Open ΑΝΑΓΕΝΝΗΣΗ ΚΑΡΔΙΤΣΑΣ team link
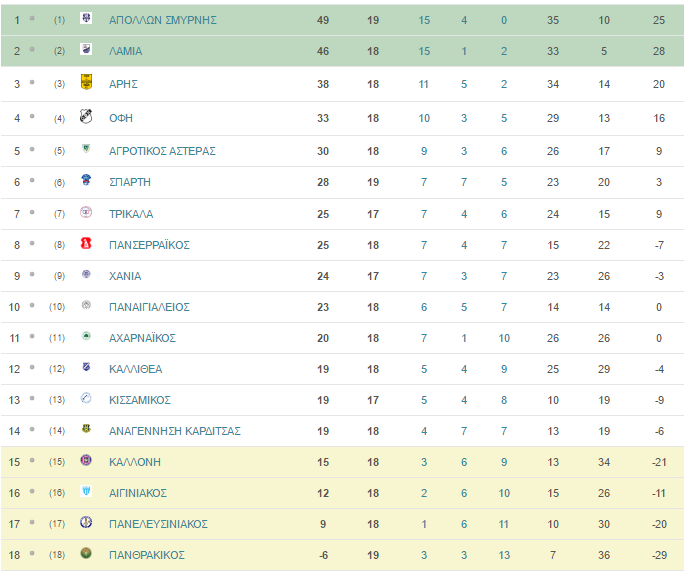 click(175, 431)
